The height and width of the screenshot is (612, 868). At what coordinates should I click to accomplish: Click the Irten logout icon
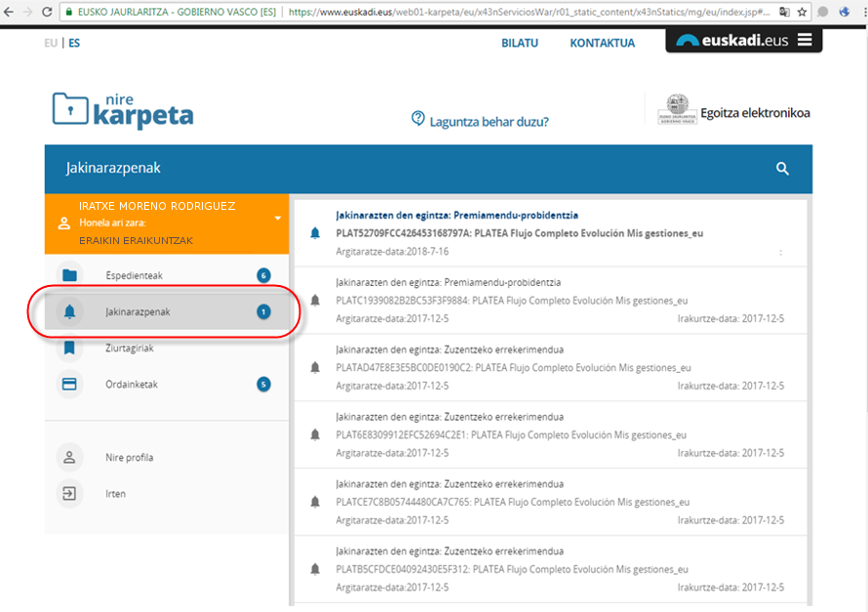[69, 494]
